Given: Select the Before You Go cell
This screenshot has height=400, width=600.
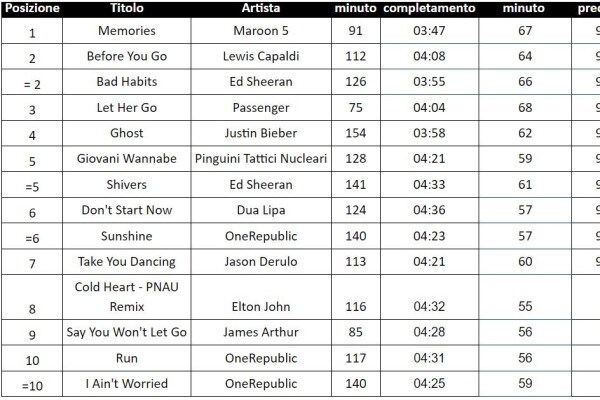Looking at the screenshot, I should coord(126,56).
